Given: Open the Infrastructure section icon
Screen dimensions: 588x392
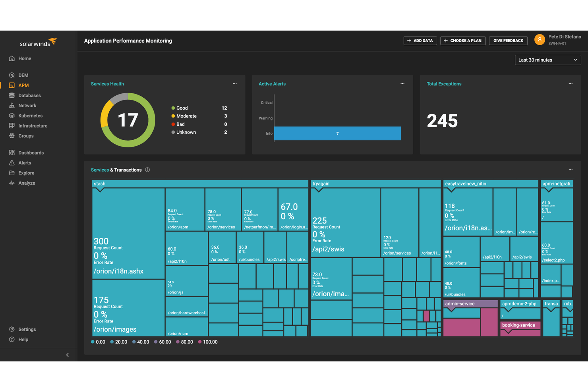Looking at the screenshot, I should click(12, 126).
